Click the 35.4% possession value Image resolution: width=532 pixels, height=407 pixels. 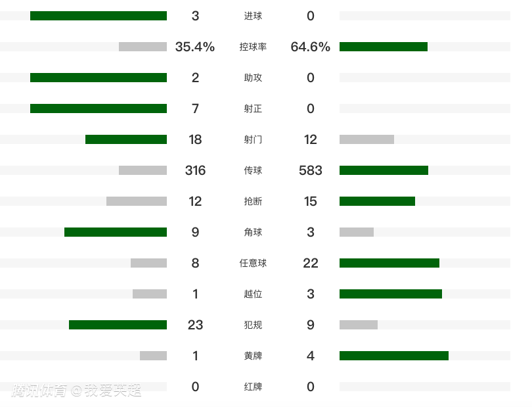click(x=195, y=47)
